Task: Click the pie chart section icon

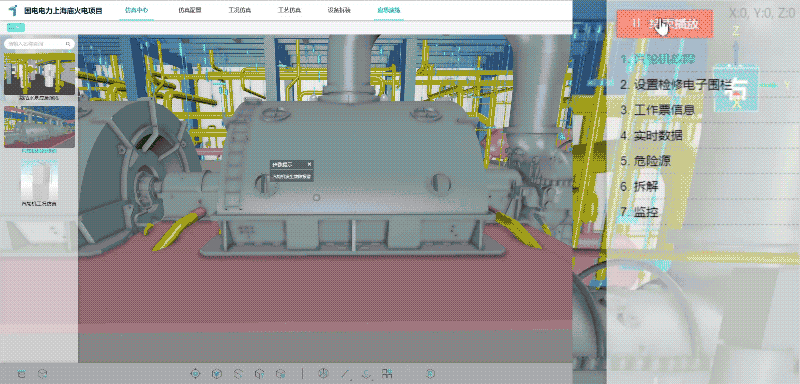Action: 322,374
